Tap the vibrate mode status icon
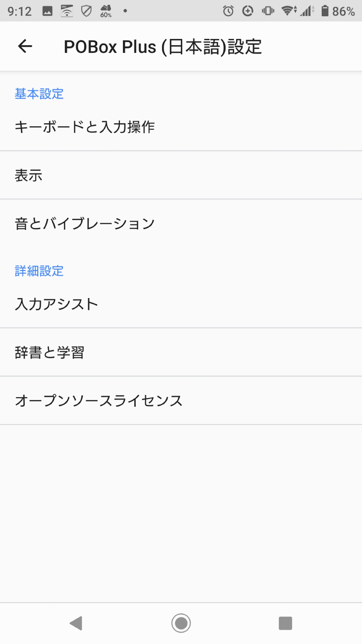 click(268, 11)
